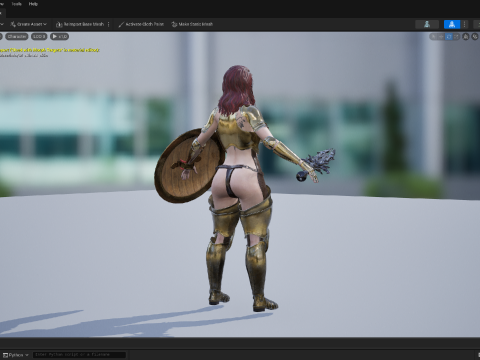Open the playback speed x1.0 menu
This screenshot has width=480, height=360.
[x=60, y=36]
